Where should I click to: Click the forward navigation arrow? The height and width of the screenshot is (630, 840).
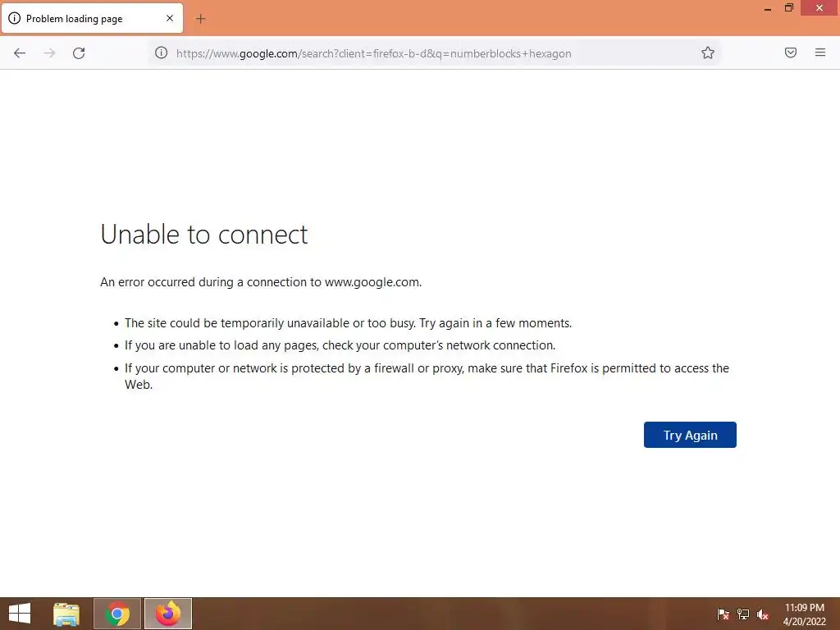point(49,53)
